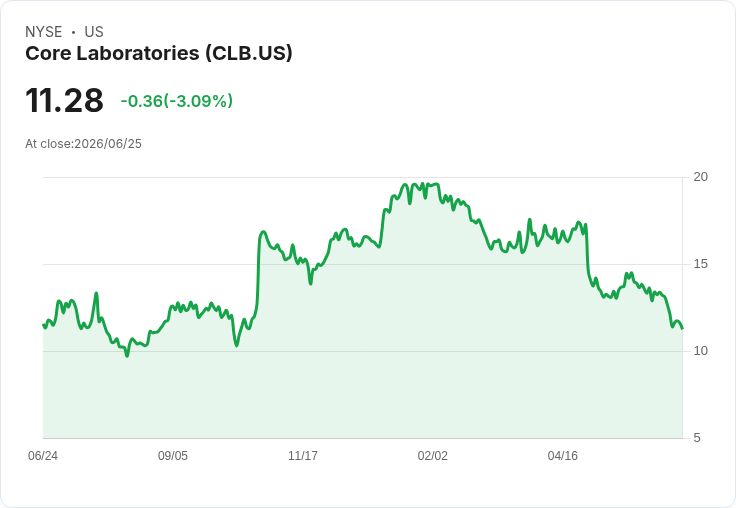Click the 10 price axis label
Viewport: 736px width, 508px height.
click(x=701, y=351)
